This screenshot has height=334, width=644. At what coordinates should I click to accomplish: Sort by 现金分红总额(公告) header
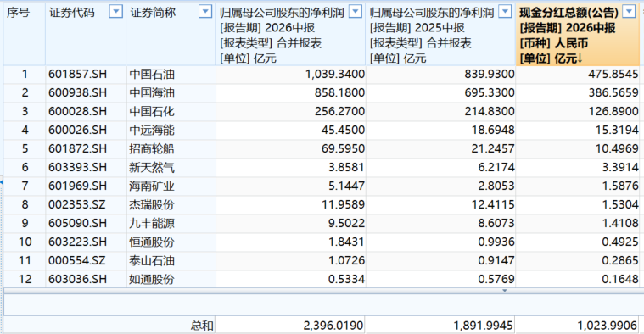click(568, 13)
